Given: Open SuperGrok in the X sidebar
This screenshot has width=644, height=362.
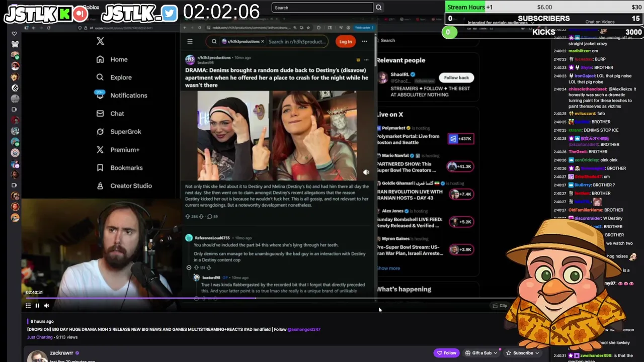Looking at the screenshot, I should pyautogui.click(x=119, y=132).
